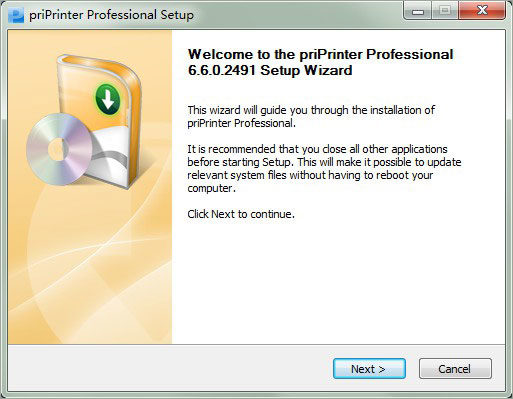This screenshot has height=399, width=513.
Task: Click the 'This wizard will guide you' text
Action: (x=311, y=117)
